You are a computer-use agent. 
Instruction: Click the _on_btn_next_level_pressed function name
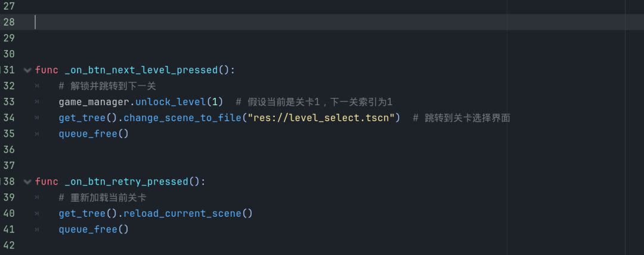[x=141, y=70]
